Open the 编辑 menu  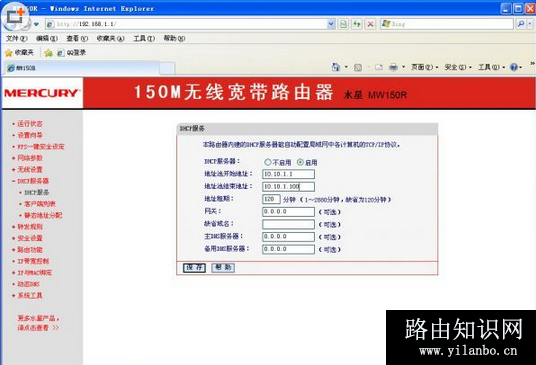(47, 38)
